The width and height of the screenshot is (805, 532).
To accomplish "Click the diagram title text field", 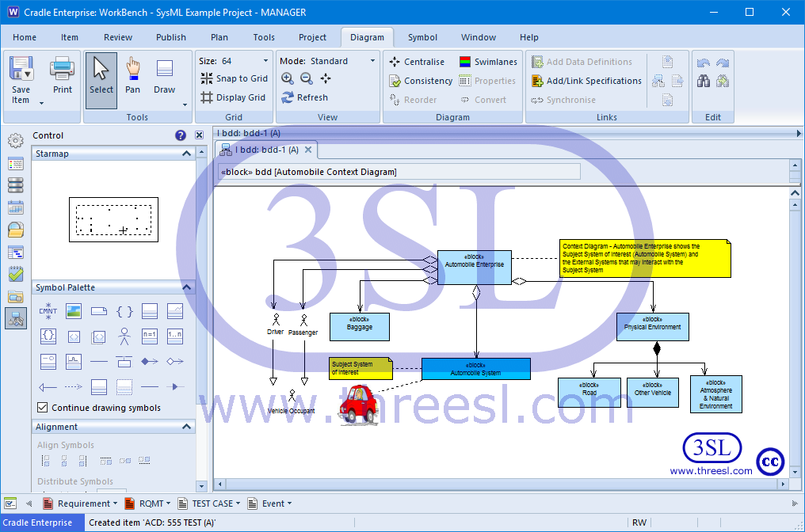I will click(x=399, y=172).
